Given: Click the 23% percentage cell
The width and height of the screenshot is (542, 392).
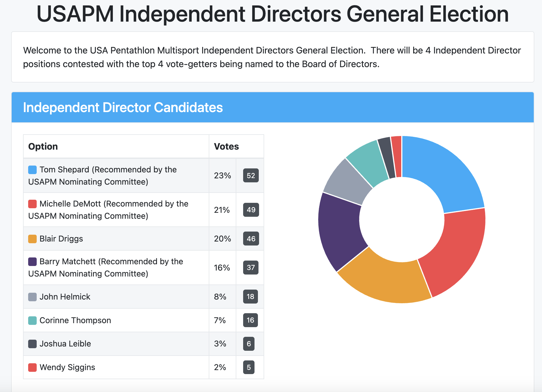Looking at the screenshot, I should (222, 176).
